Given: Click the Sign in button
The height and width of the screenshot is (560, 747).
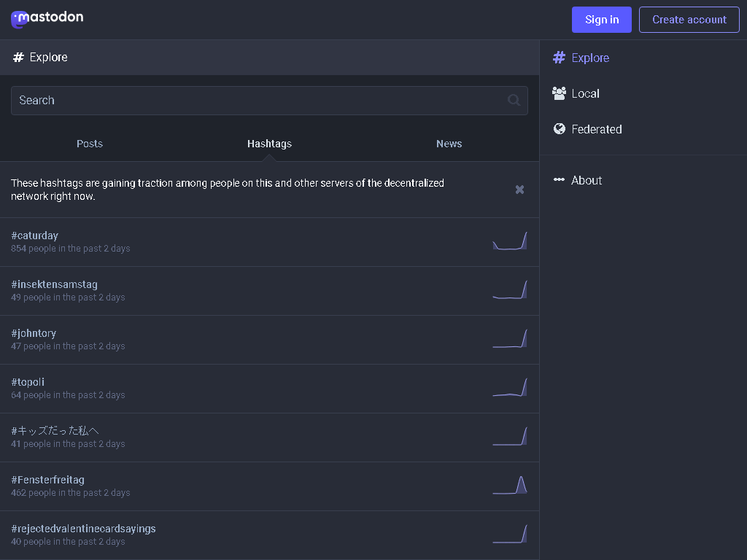Looking at the screenshot, I should pos(601,20).
